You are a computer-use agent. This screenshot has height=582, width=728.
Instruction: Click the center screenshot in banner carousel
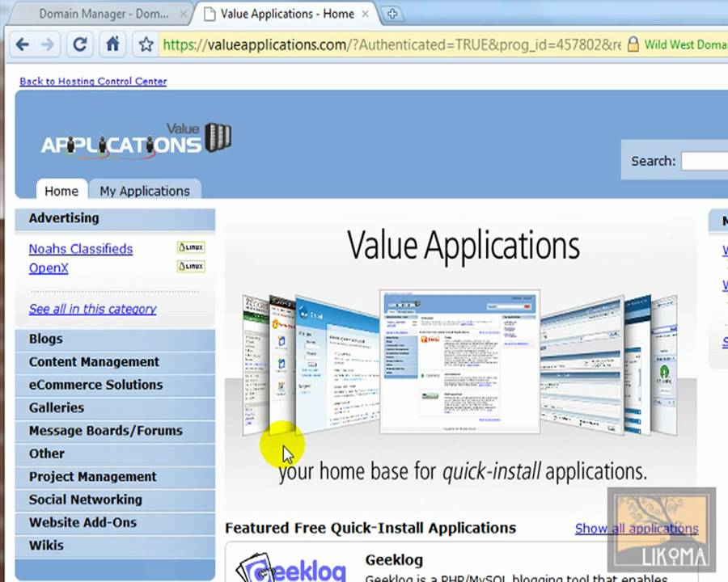pos(459,361)
